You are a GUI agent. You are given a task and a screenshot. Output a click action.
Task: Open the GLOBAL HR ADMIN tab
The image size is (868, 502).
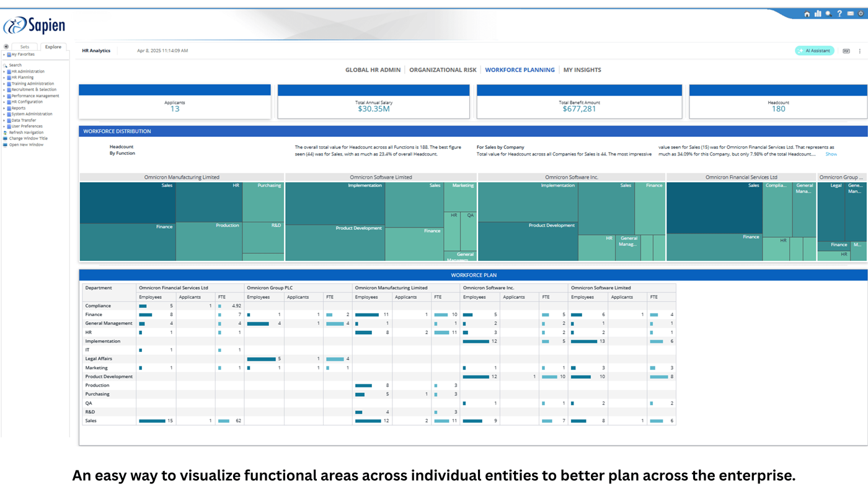pos(373,70)
